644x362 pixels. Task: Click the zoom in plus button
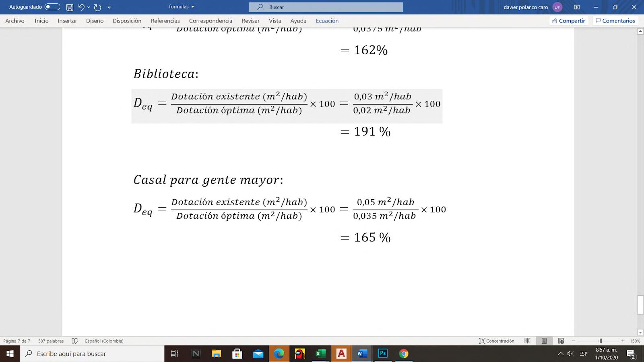623,341
